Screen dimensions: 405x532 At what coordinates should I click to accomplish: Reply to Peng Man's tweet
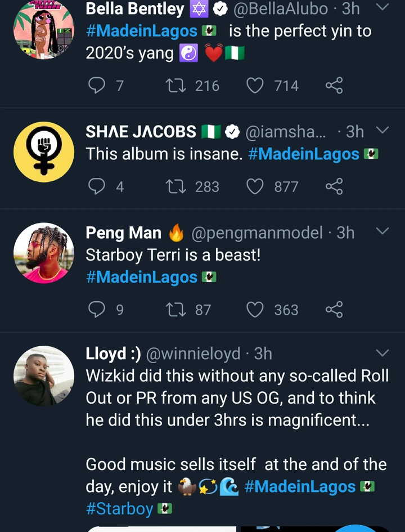click(x=97, y=310)
